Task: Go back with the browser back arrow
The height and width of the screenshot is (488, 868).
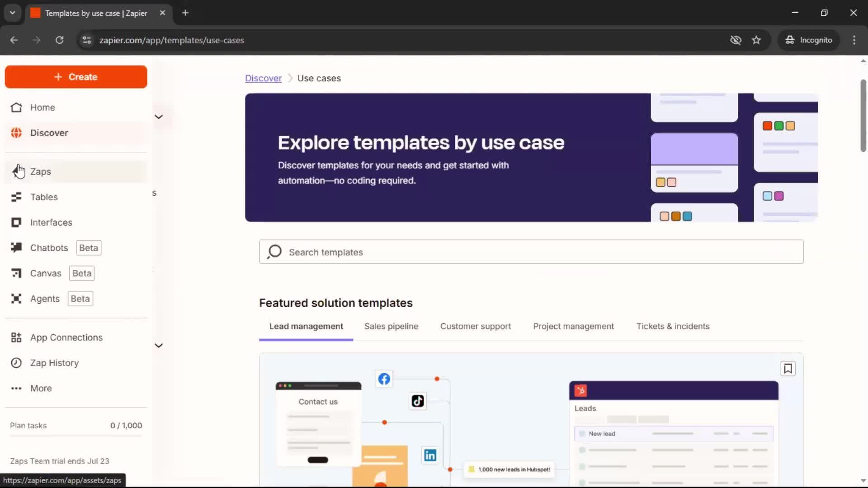Action: coord(14,40)
